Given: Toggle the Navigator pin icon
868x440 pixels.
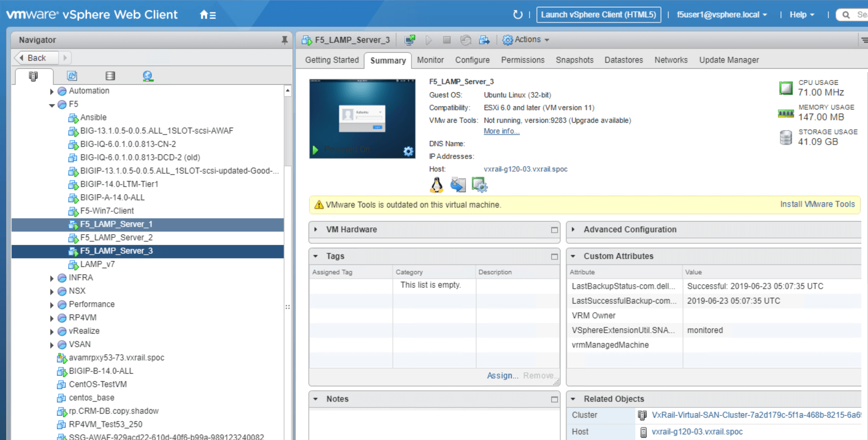Looking at the screenshot, I should (x=284, y=40).
